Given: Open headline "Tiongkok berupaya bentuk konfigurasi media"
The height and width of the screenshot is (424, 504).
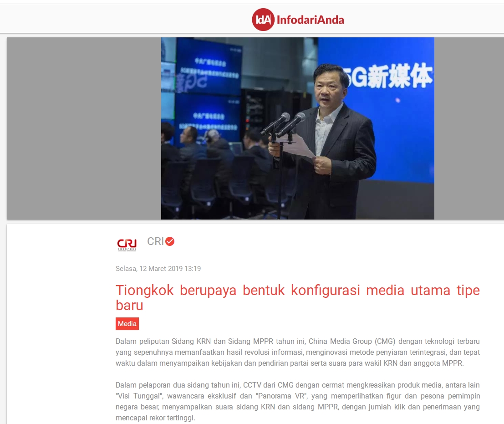Looking at the screenshot, I should tap(297, 297).
